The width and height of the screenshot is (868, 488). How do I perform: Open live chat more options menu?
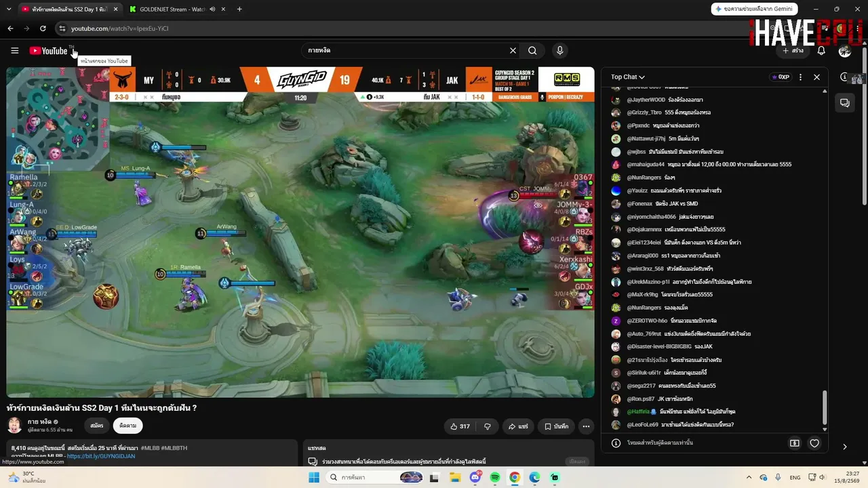(x=800, y=77)
